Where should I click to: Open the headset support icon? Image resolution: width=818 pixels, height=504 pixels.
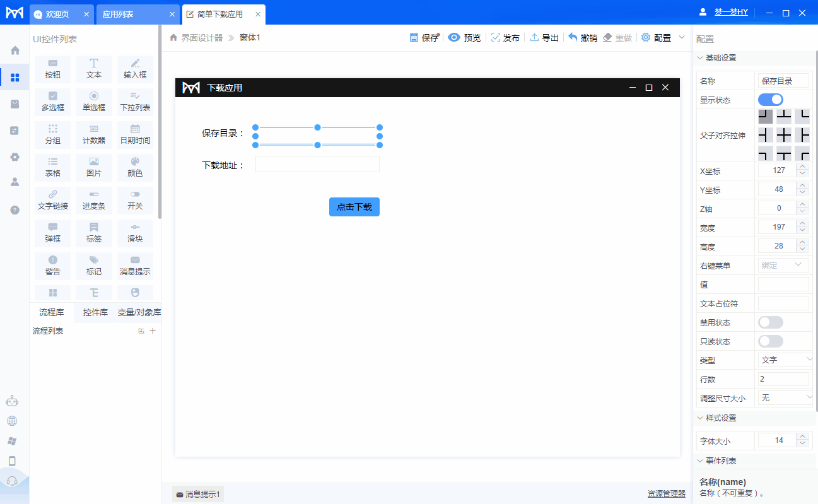12,481
